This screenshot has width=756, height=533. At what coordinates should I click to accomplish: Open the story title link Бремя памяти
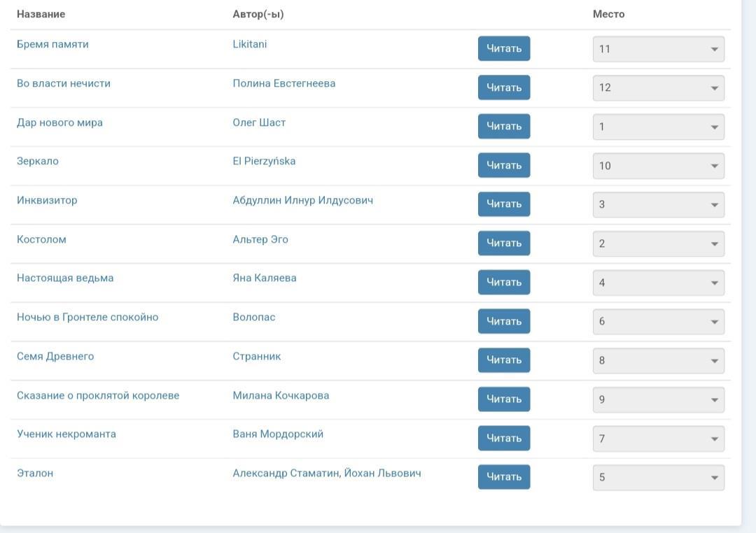tap(52, 44)
